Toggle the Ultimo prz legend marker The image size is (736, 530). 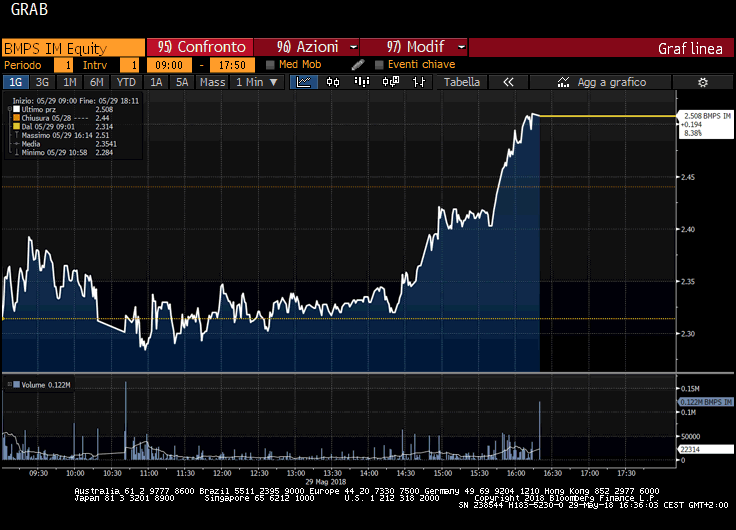click(x=15, y=109)
